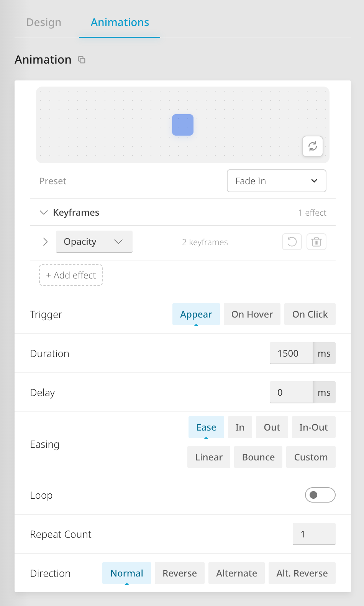Image resolution: width=364 pixels, height=606 pixels.
Task: Switch to the Design tab
Action: click(43, 22)
